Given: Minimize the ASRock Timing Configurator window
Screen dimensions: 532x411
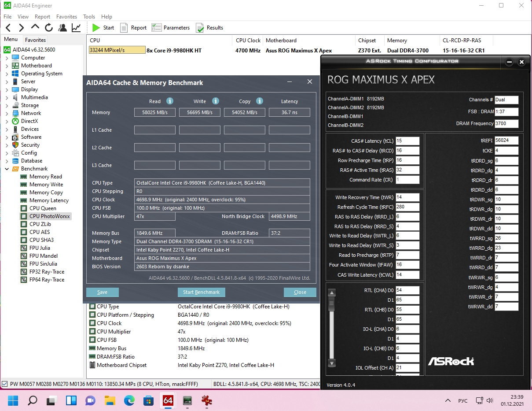Looking at the screenshot, I should (x=510, y=62).
